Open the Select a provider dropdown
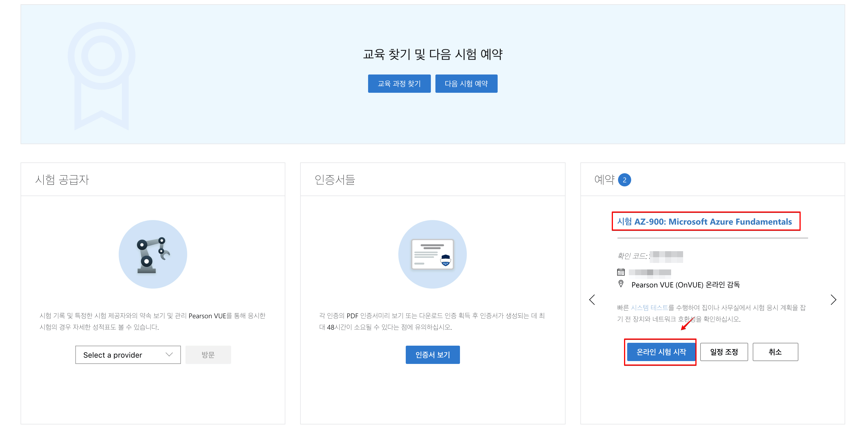The image size is (868, 431). (128, 355)
